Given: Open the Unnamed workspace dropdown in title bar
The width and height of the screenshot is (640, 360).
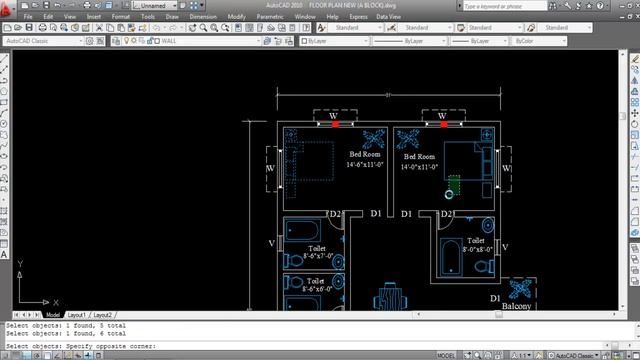Looking at the screenshot, I should (x=155, y=6).
